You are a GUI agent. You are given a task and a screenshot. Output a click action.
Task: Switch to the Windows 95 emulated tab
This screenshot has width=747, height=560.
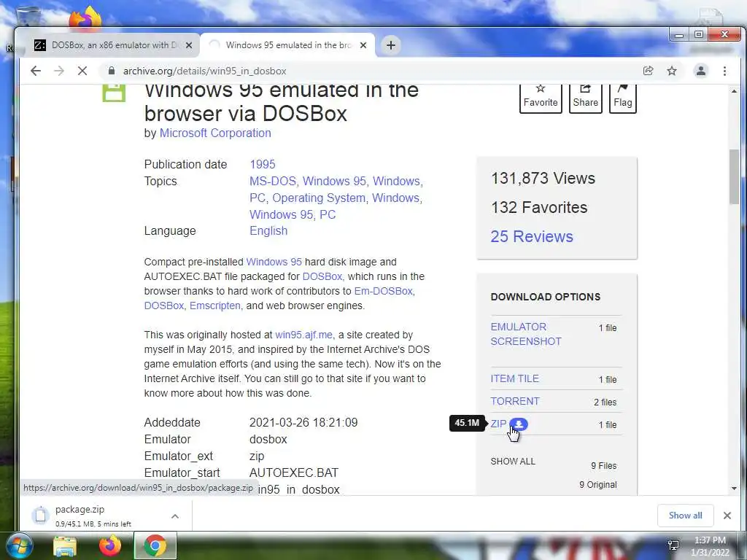pyautogui.click(x=287, y=45)
